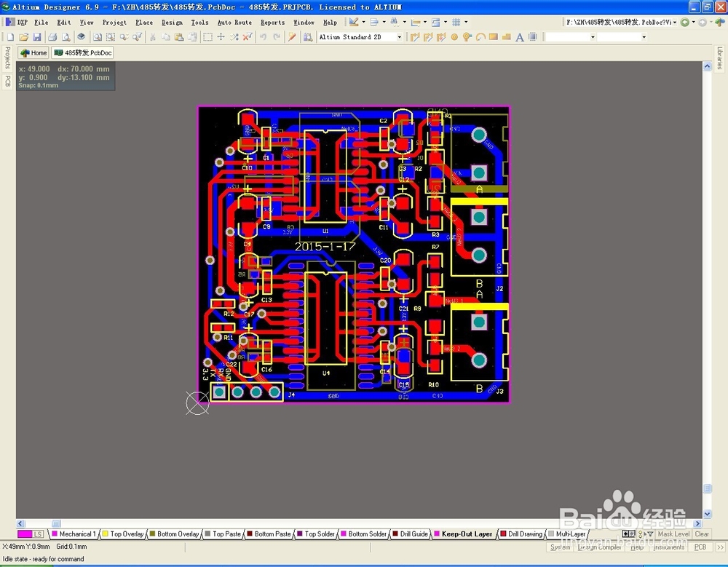Open the Place menu
Screen dimensions: 728x567
(x=144, y=23)
